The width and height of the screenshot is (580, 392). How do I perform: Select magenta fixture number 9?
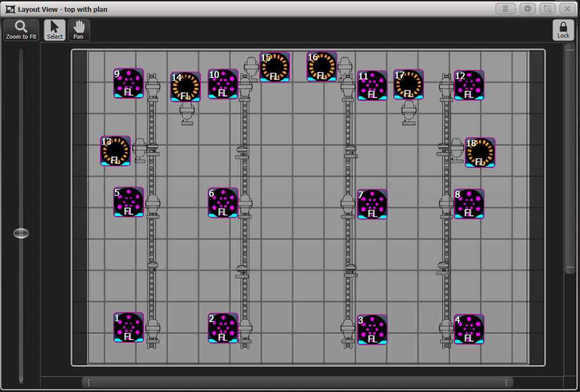(x=129, y=83)
